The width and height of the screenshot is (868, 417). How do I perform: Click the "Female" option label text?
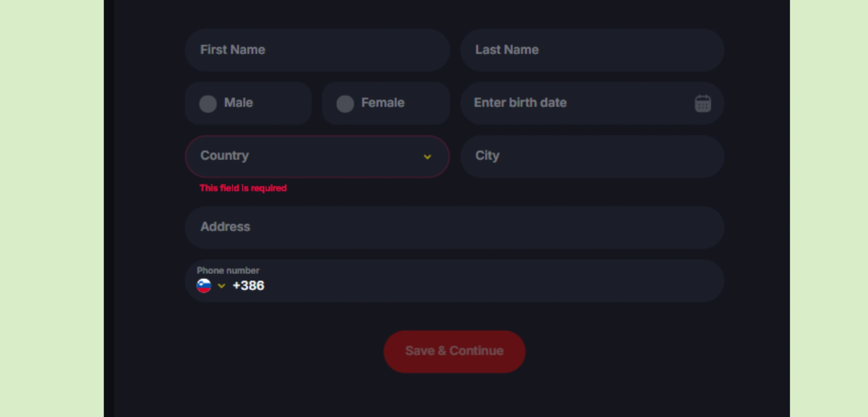(383, 103)
